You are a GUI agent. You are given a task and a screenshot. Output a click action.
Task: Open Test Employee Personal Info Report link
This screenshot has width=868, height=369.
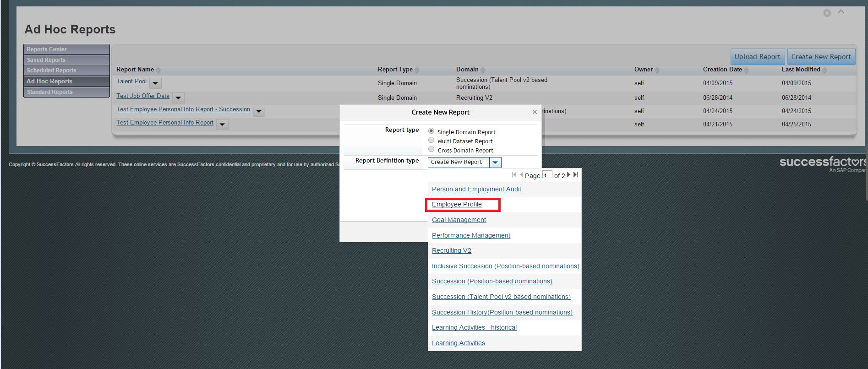pyautogui.click(x=165, y=123)
